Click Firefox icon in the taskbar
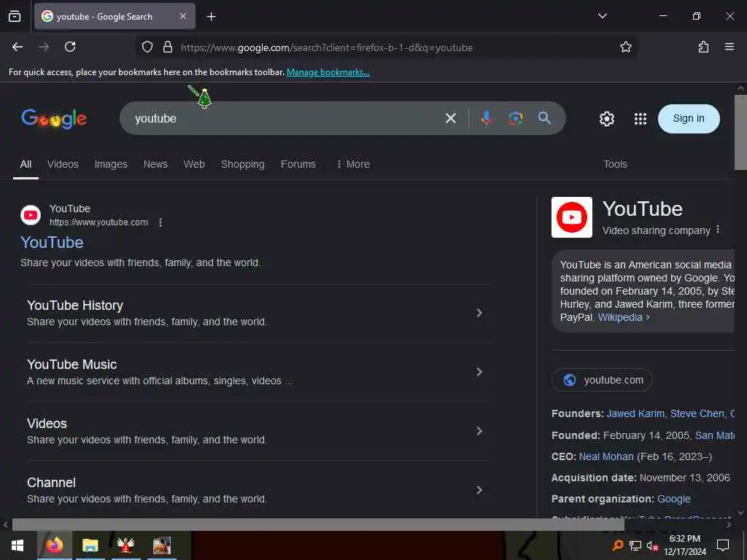The width and height of the screenshot is (747, 560). click(54, 545)
